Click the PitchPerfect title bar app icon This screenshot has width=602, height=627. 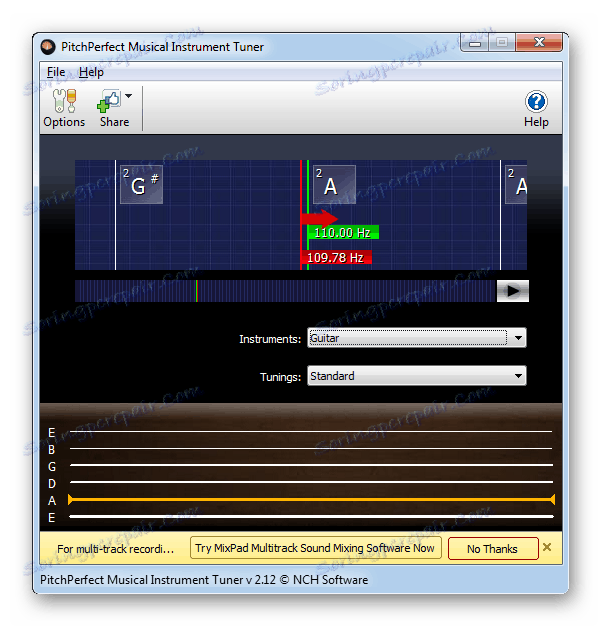[x=48, y=47]
